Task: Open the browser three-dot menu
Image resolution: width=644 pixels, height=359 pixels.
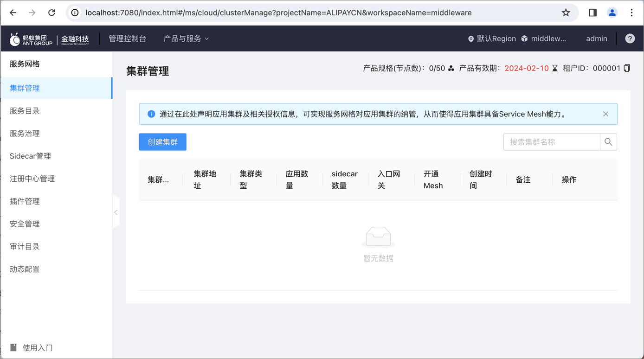Action: pyautogui.click(x=631, y=13)
